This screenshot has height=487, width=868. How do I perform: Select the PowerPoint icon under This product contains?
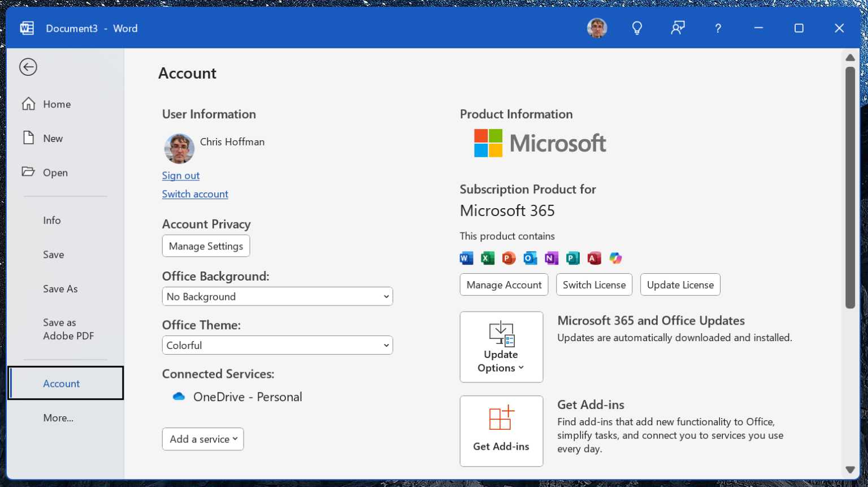point(509,258)
